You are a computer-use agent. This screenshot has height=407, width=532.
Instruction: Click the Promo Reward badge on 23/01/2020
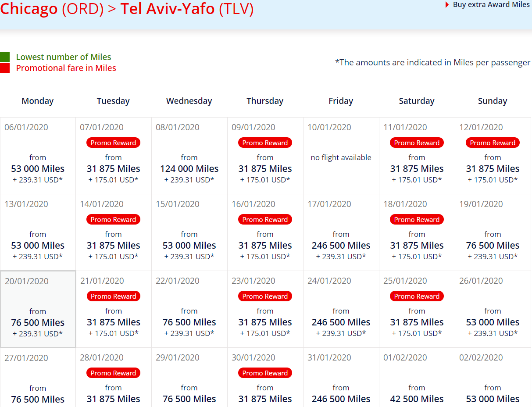(265, 296)
